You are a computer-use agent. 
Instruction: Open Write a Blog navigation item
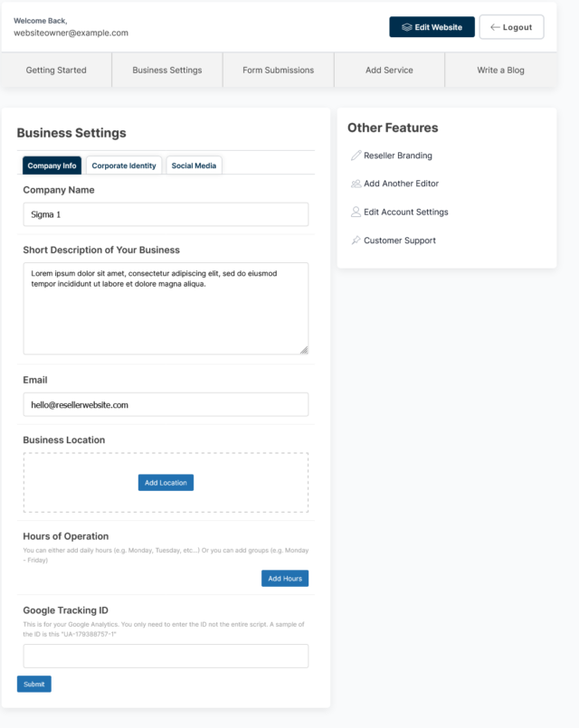coord(500,71)
